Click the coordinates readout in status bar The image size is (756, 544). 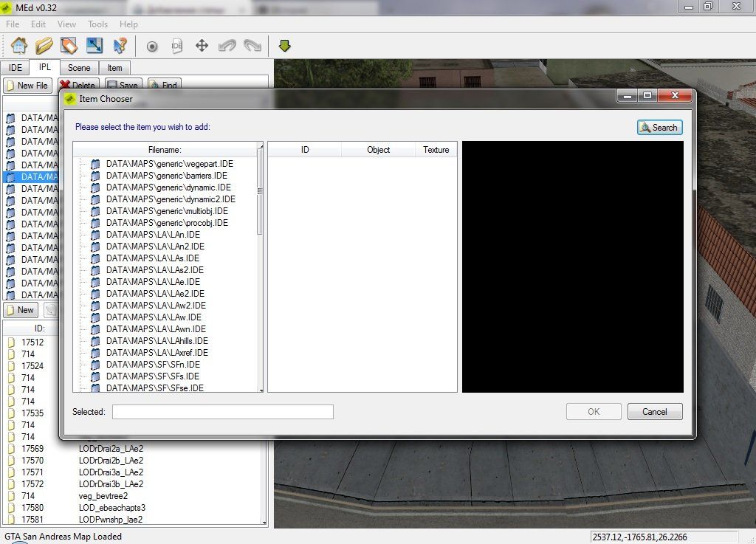(664, 537)
